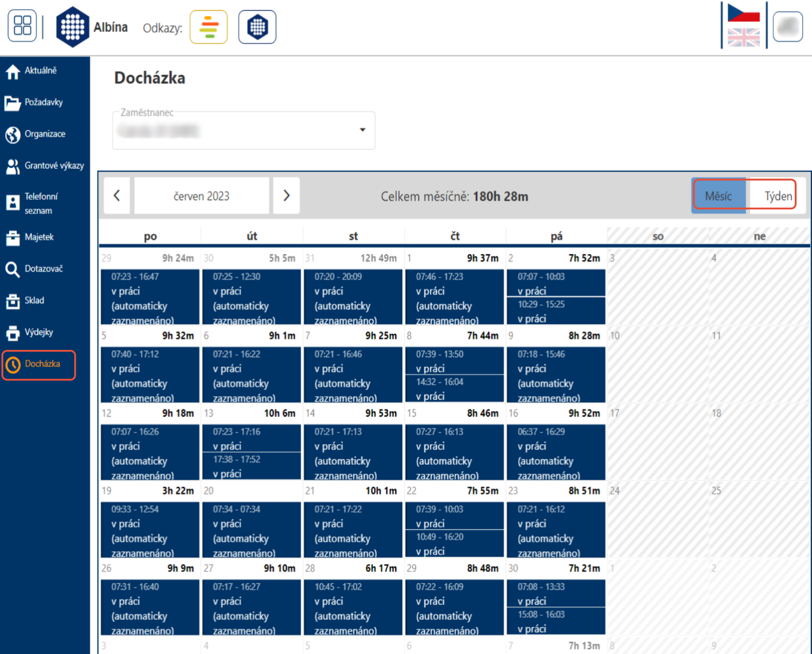The width and height of the screenshot is (812, 654).
Task: Open the Zaměstnanec dropdown arrow
Action: point(363,130)
